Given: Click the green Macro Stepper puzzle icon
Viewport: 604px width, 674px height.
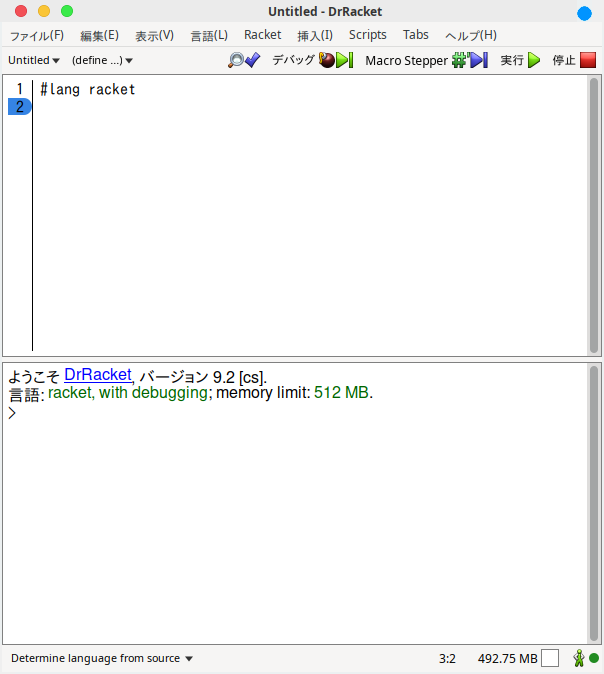Looking at the screenshot, I should 460,60.
